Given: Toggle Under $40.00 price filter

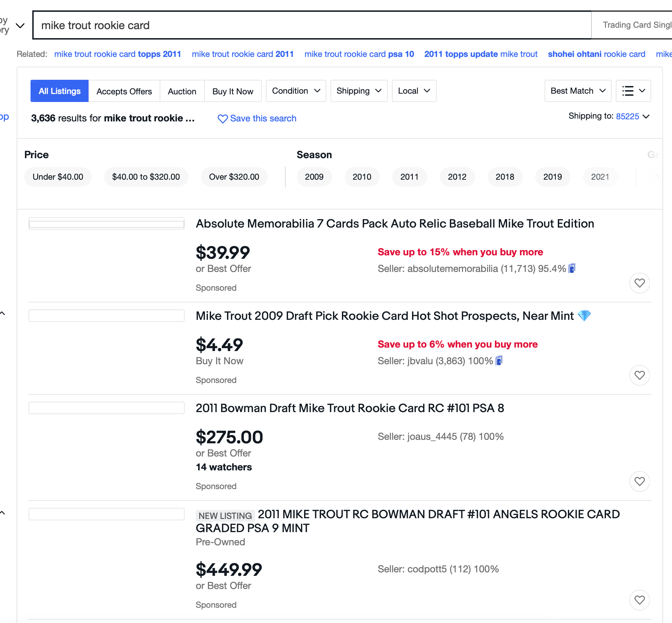Looking at the screenshot, I should [58, 177].
